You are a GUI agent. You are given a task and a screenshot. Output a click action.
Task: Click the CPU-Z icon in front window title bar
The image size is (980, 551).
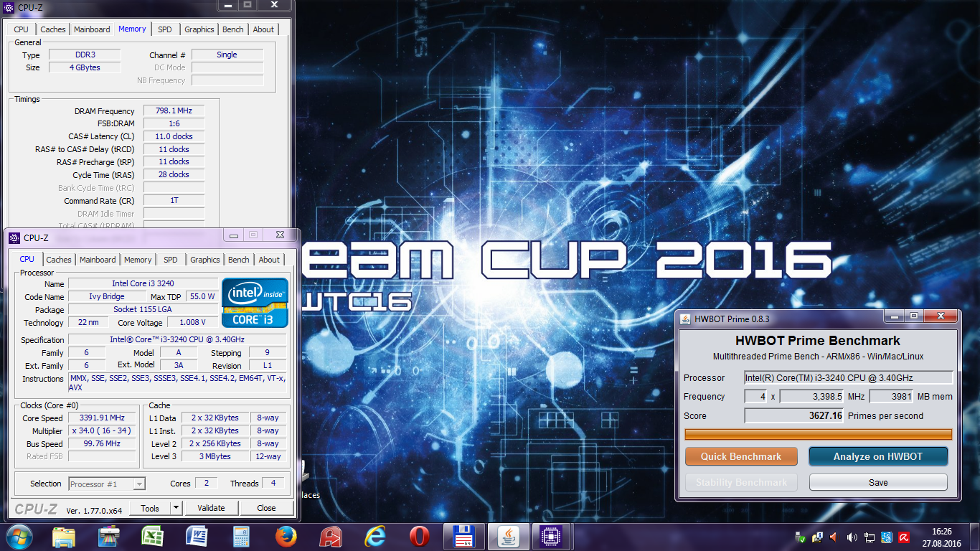click(14, 237)
